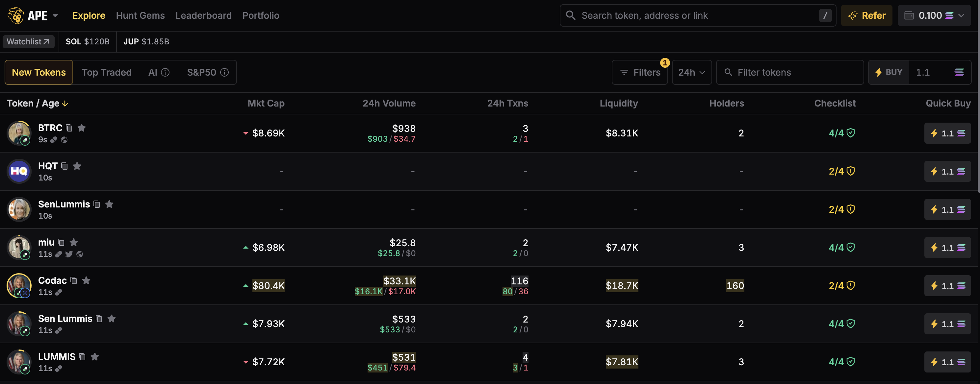
Task: Quick buy 1.1 SOL of HQT
Action: click(x=947, y=171)
